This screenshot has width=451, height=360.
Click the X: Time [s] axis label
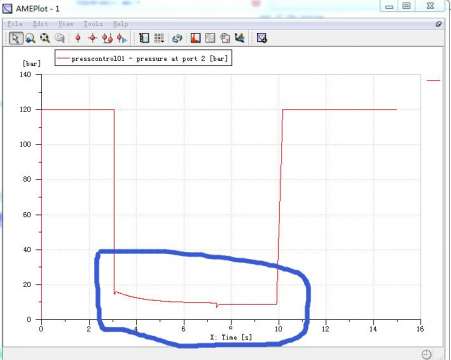pos(231,337)
